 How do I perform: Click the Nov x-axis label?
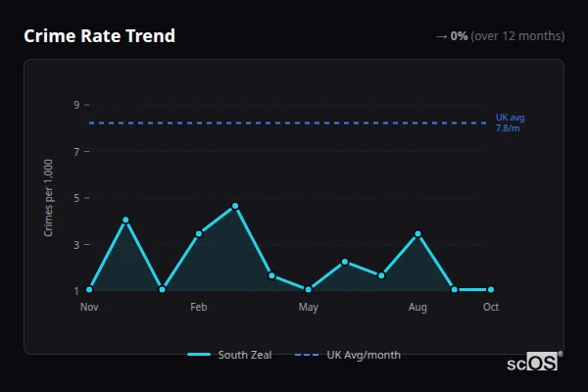[89, 307]
